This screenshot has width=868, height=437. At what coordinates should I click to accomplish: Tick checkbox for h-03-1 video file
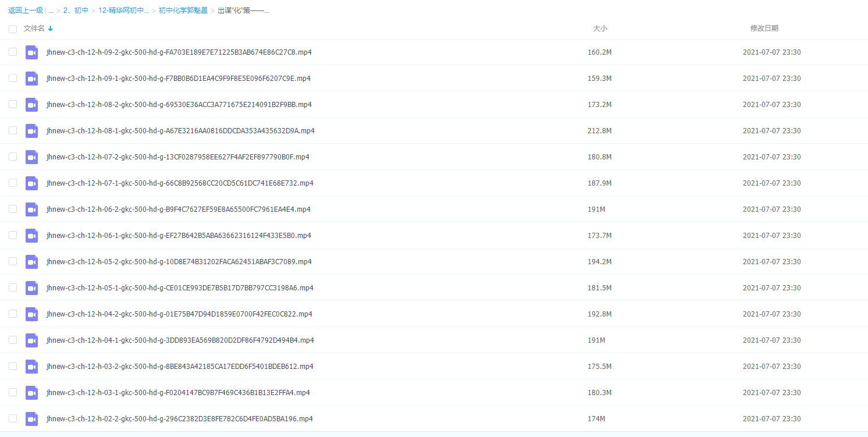pyautogui.click(x=13, y=392)
